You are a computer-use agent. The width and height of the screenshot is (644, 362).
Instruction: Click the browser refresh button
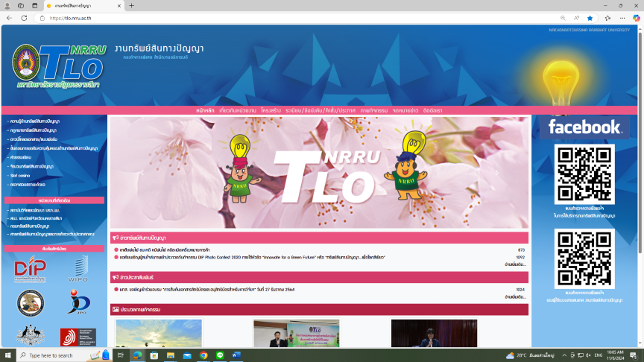[x=24, y=18]
